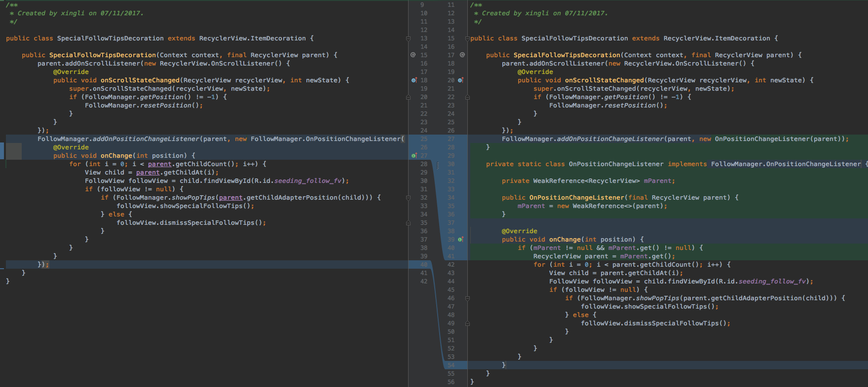
Task: Click the dotted diff splitter grip handle
Action: (x=438, y=166)
